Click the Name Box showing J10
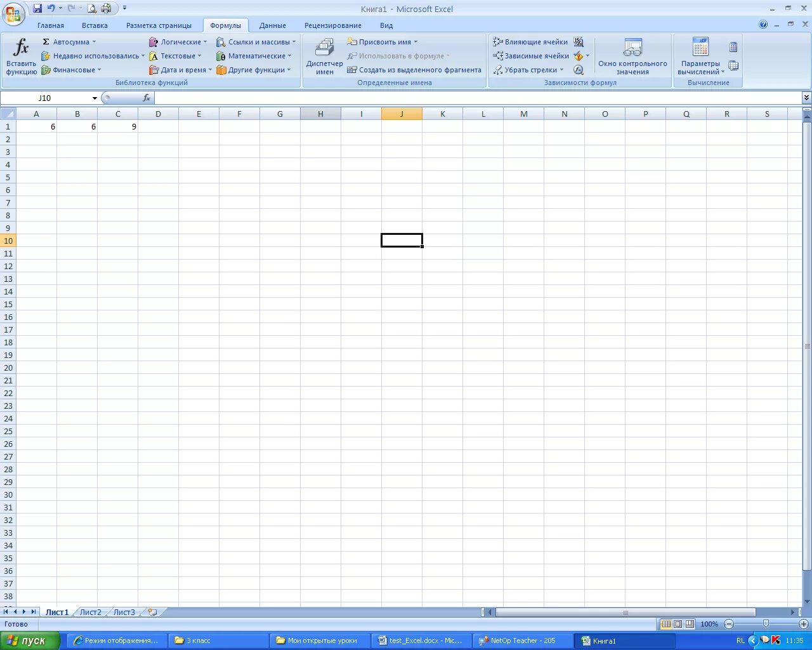 (44, 98)
